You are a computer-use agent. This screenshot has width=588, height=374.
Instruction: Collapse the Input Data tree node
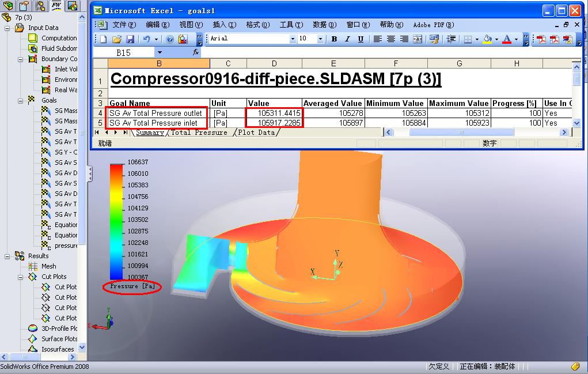click(x=7, y=28)
